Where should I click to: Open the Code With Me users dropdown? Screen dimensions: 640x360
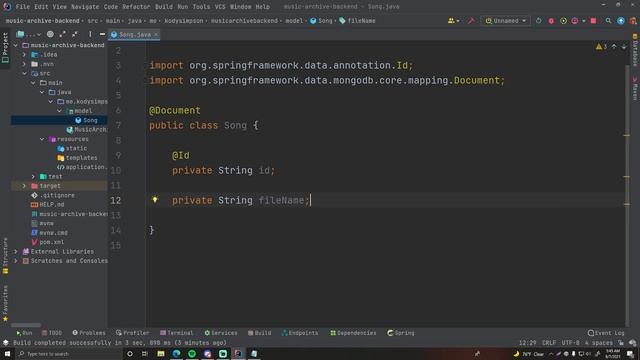click(x=453, y=21)
